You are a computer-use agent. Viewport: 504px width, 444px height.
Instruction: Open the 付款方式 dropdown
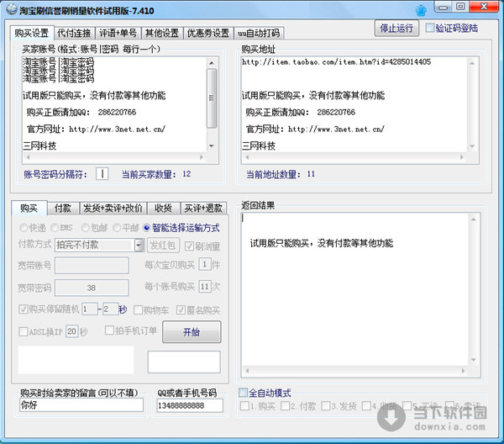point(99,246)
